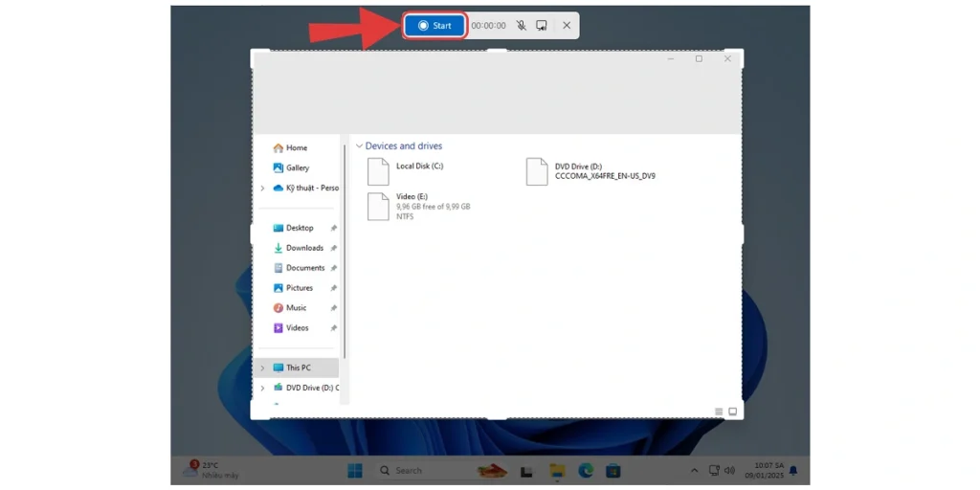Show hidden system tray icons

694,471
